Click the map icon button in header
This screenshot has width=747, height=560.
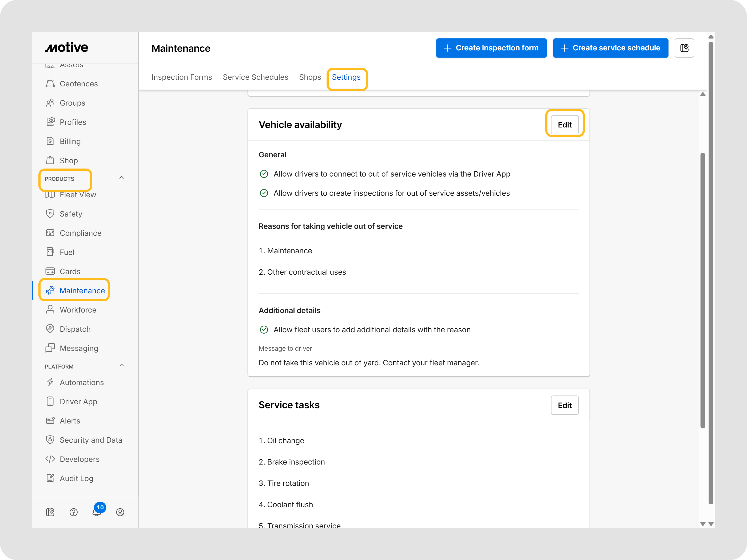(x=685, y=48)
